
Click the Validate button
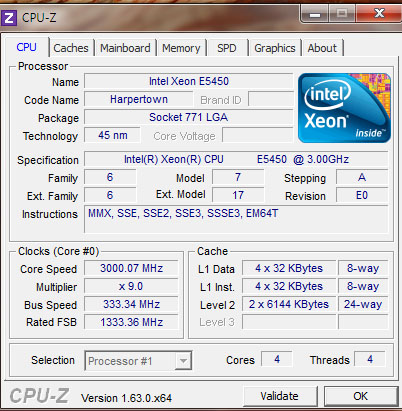pos(280,396)
